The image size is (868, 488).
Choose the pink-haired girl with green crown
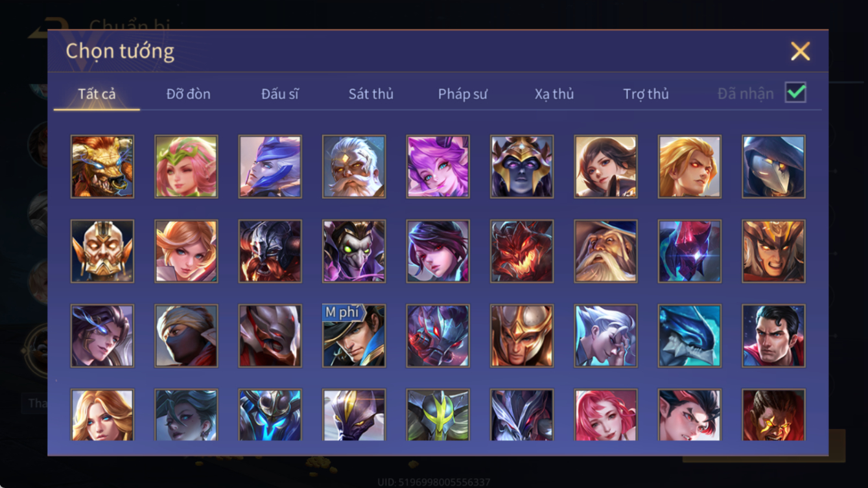click(186, 167)
